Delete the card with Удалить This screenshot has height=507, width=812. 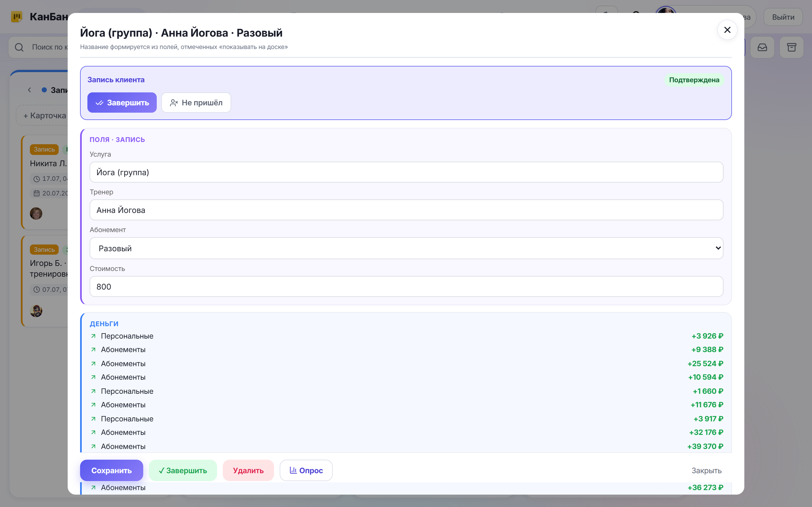tap(248, 470)
